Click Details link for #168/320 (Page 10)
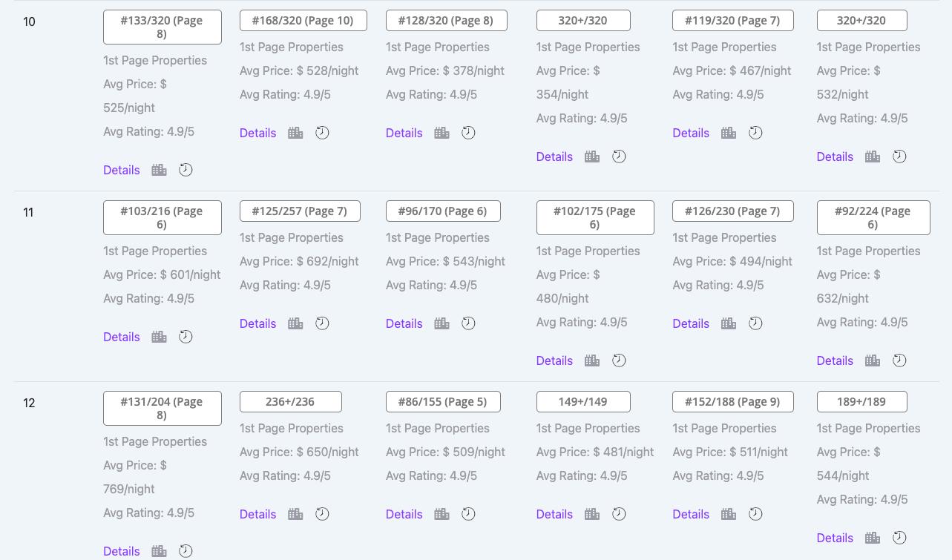The image size is (952, 560). click(257, 133)
